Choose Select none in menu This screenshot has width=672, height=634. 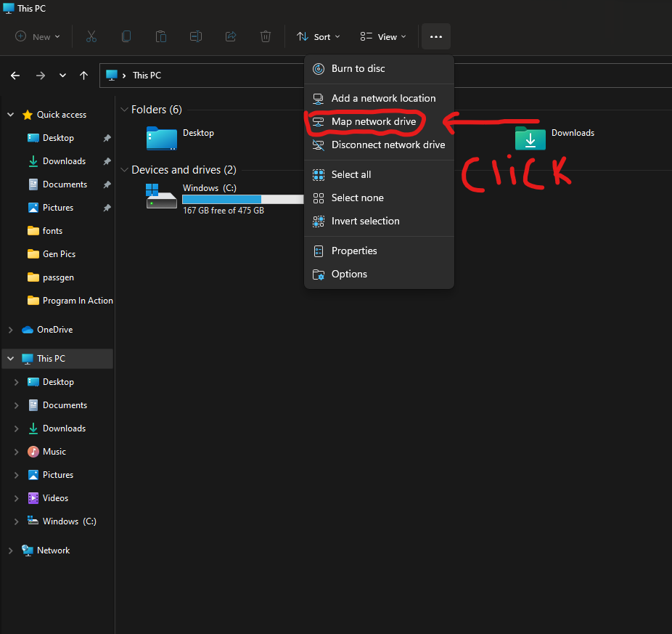click(379, 198)
